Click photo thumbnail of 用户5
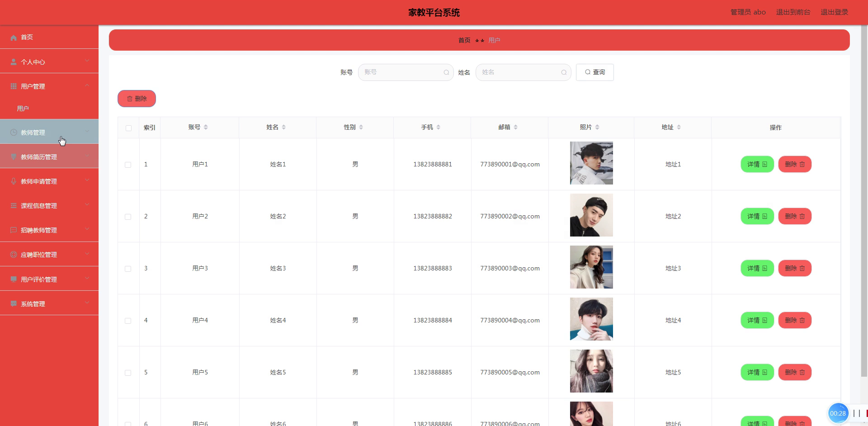Image resolution: width=868 pixels, height=426 pixels. [x=591, y=371]
